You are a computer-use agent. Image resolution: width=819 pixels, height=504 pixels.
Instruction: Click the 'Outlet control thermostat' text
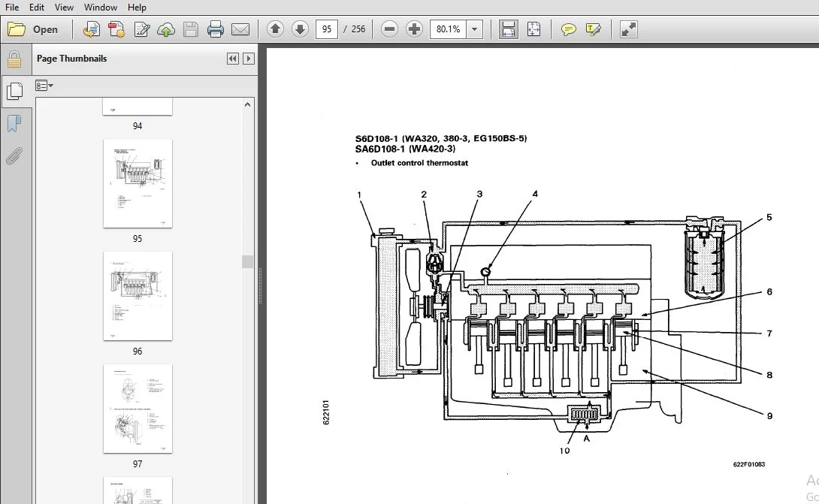(419, 163)
